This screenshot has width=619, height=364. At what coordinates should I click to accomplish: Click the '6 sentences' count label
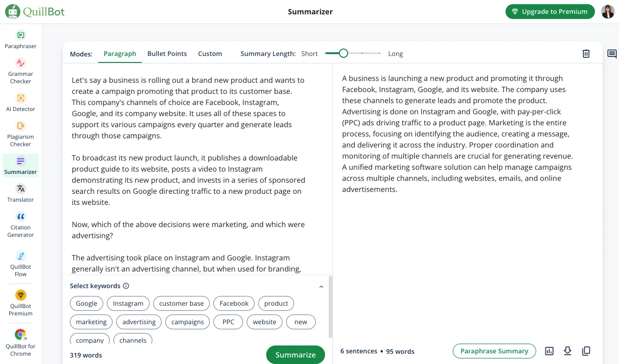click(359, 351)
